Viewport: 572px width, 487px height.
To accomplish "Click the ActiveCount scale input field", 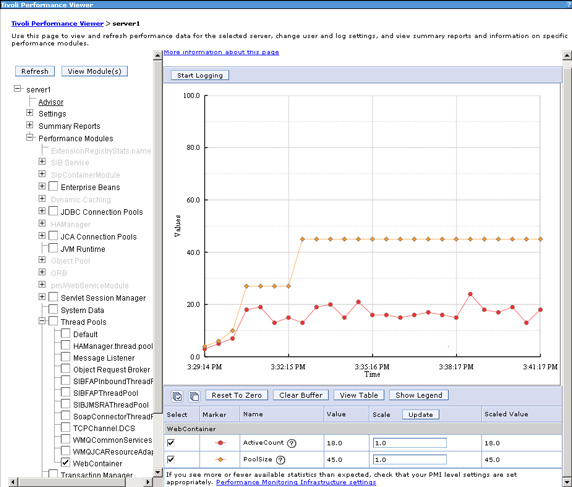I will [410, 443].
